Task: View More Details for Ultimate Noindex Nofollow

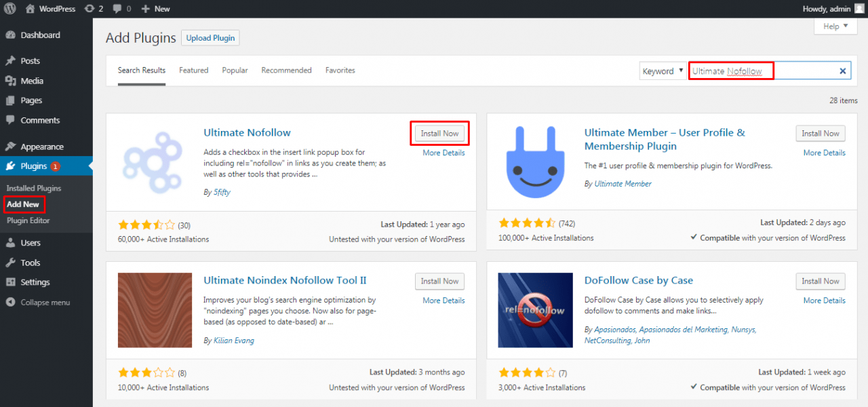Action: coord(443,301)
